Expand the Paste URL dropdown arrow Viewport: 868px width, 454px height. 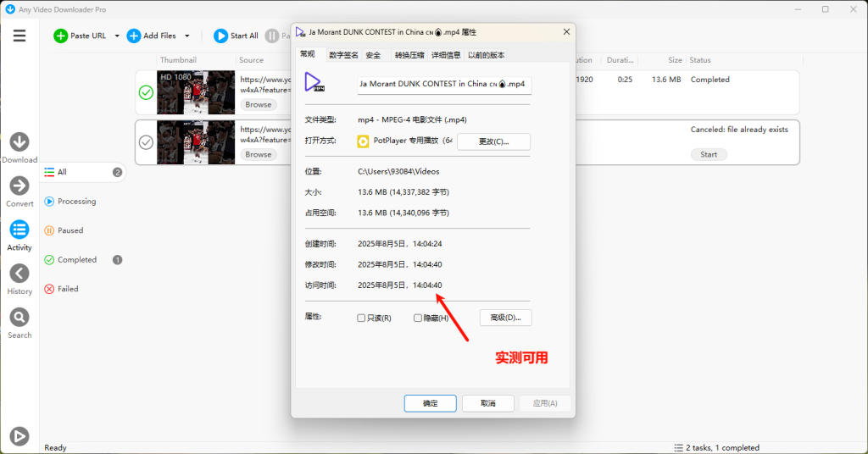(117, 36)
